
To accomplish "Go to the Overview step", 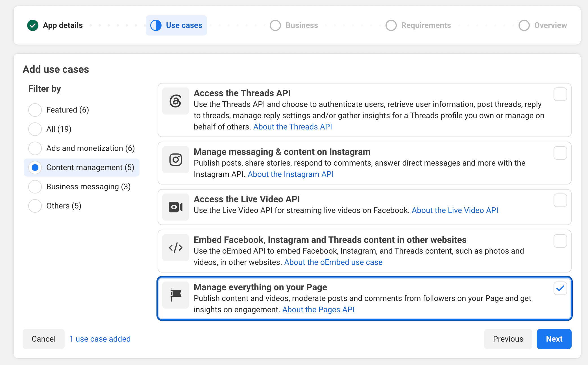I will tap(543, 25).
